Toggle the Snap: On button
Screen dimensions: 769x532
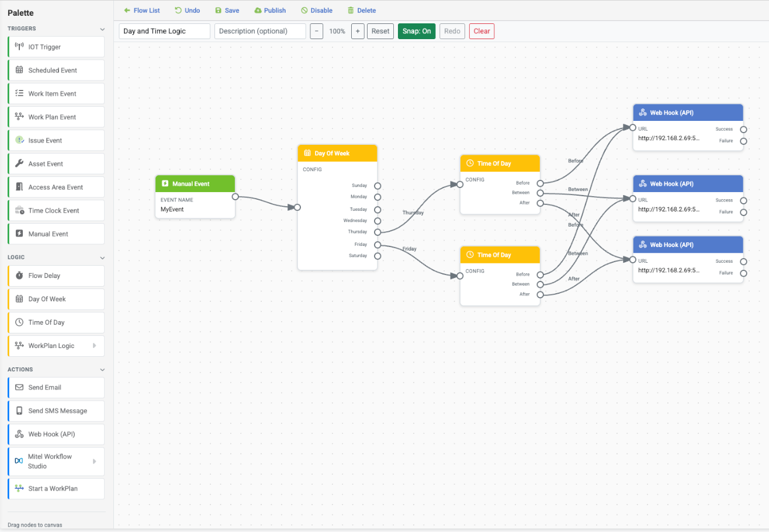(417, 31)
